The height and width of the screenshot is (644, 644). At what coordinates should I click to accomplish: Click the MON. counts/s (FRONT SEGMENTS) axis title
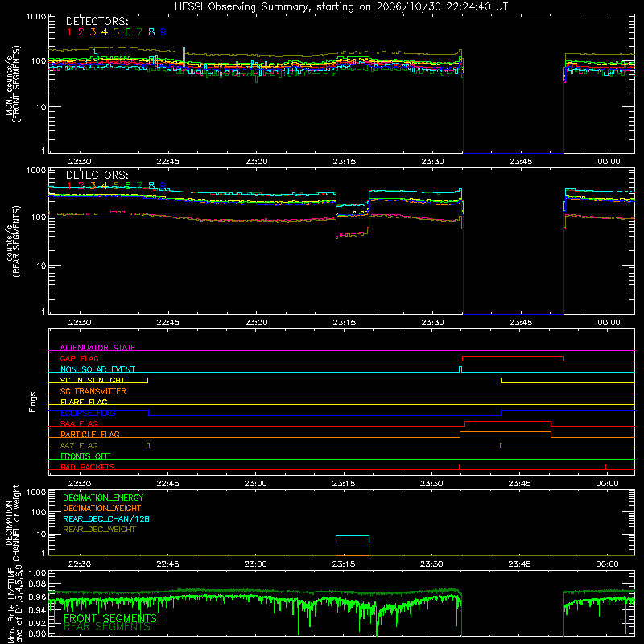(13, 84)
